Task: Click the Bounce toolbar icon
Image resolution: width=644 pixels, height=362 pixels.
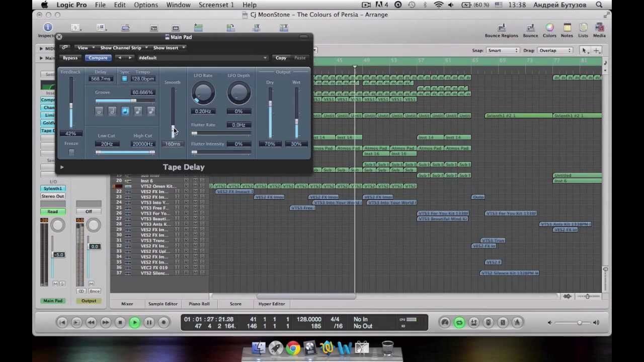Action: coord(530,28)
